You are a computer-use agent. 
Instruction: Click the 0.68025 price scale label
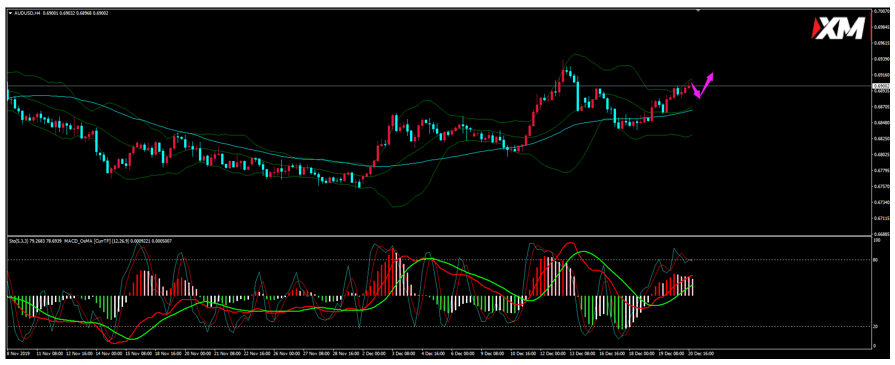click(x=881, y=154)
